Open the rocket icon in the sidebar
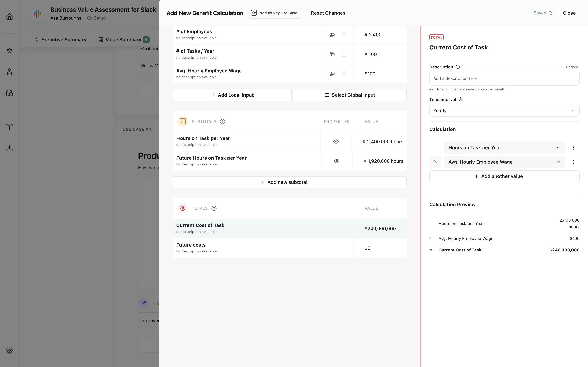Image resolution: width=588 pixels, height=367 pixels. click(10, 72)
